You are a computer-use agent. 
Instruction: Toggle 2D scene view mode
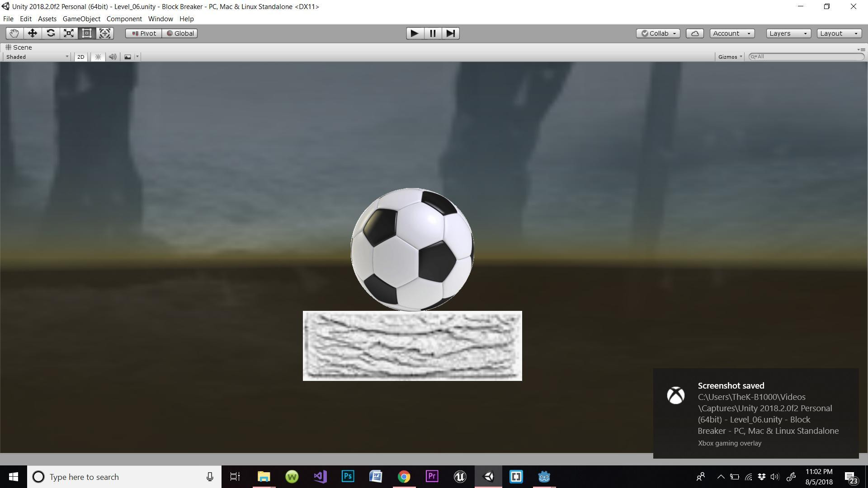[80, 57]
